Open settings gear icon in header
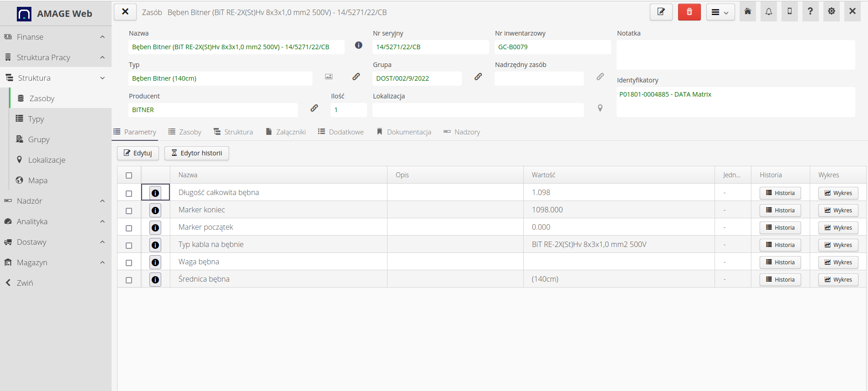The image size is (868, 391). pos(831,12)
